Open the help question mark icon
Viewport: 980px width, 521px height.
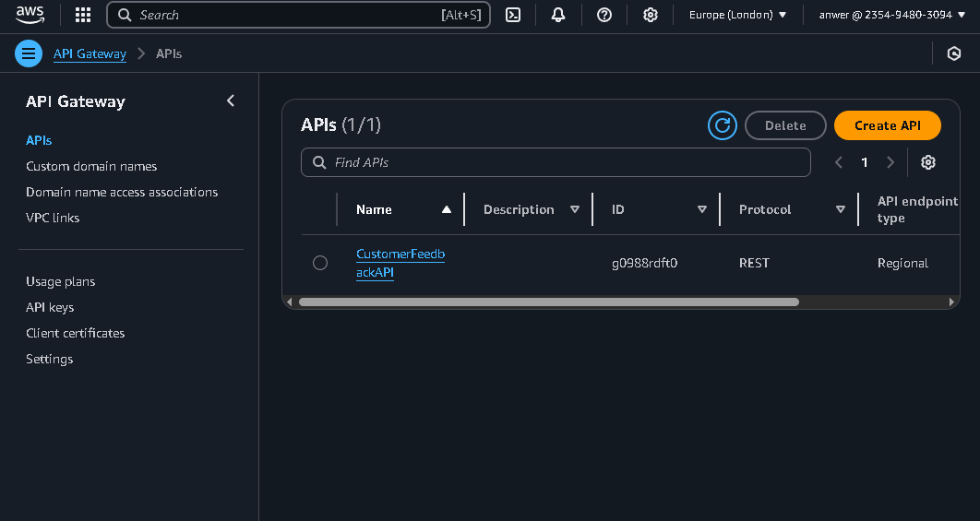(x=604, y=15)
